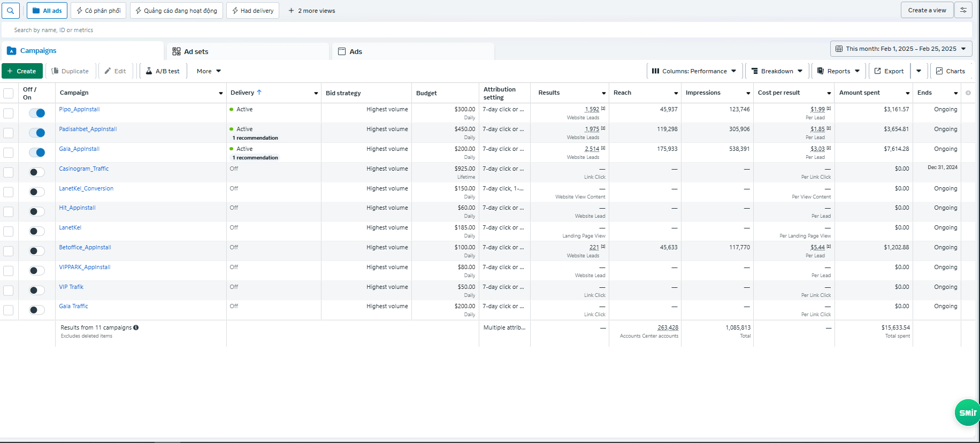The image size is (980, 443).
Task: Click the customize columns plus icon
Action: pos(968,93)
